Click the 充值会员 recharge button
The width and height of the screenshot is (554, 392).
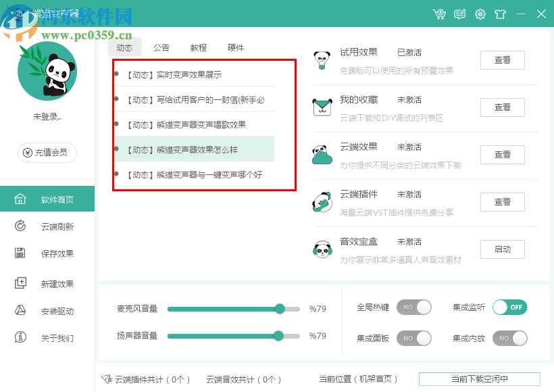47,153
